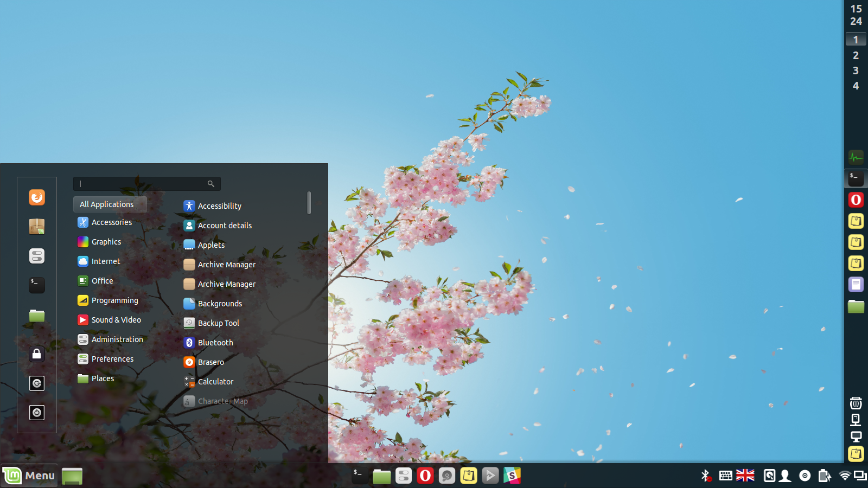This screenshot has width=868, height=488.
Task: Select the Sound & Video category
Action: 110,320
